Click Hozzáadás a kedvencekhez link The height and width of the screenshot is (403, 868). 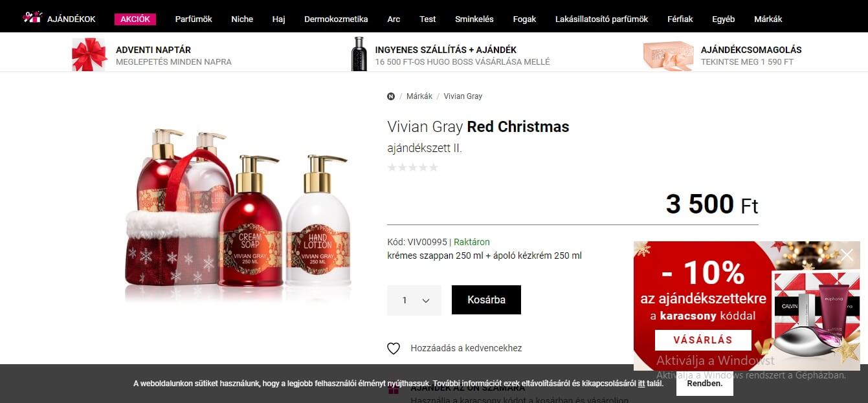tap(466, 348)
